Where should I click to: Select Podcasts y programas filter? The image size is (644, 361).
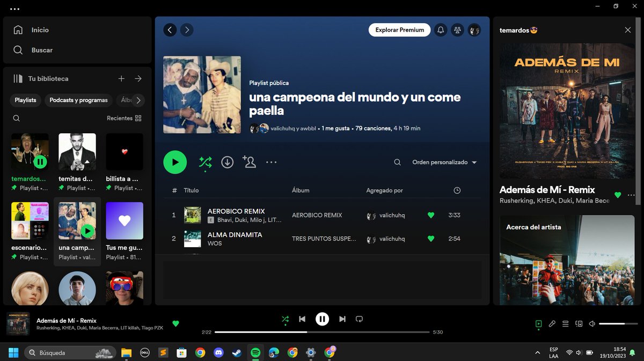[x=79, y=100]
